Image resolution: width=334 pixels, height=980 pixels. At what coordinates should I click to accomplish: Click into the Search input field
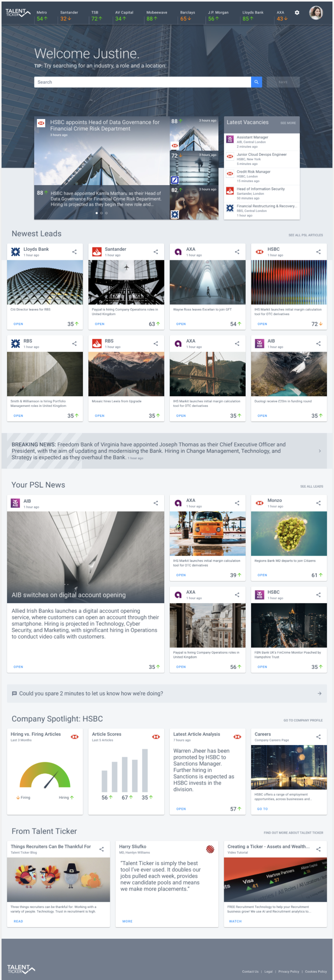(x=142, y=82)
